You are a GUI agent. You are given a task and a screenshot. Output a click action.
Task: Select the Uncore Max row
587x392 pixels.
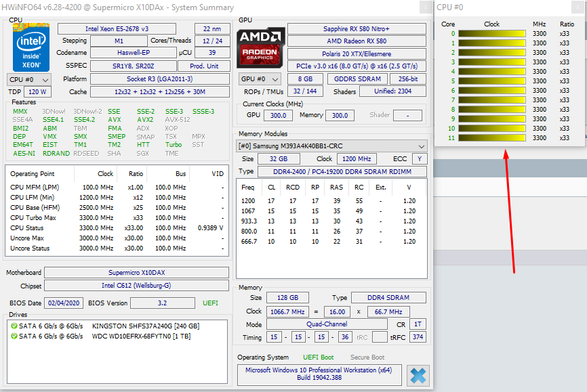[x=117, y=238]
